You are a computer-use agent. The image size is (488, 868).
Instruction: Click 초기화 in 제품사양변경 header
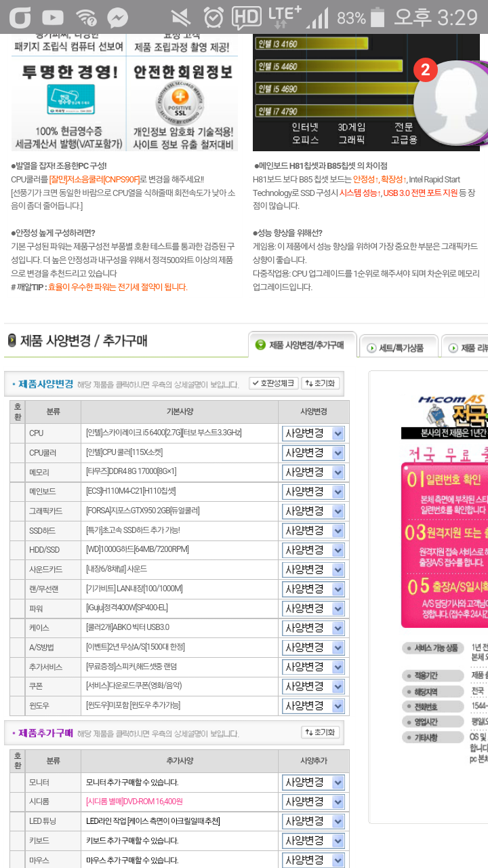click(320, 383)
